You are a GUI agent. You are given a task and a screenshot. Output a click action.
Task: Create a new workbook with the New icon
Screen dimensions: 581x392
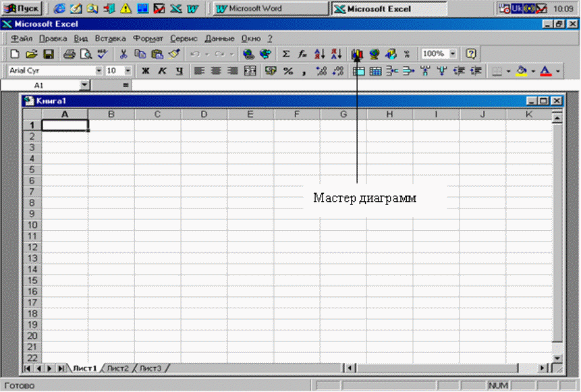14,54
